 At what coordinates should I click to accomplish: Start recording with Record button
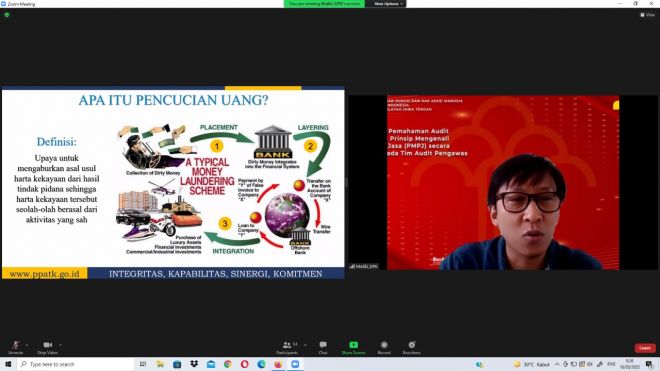pyautogui.click(x=384, y=347)
